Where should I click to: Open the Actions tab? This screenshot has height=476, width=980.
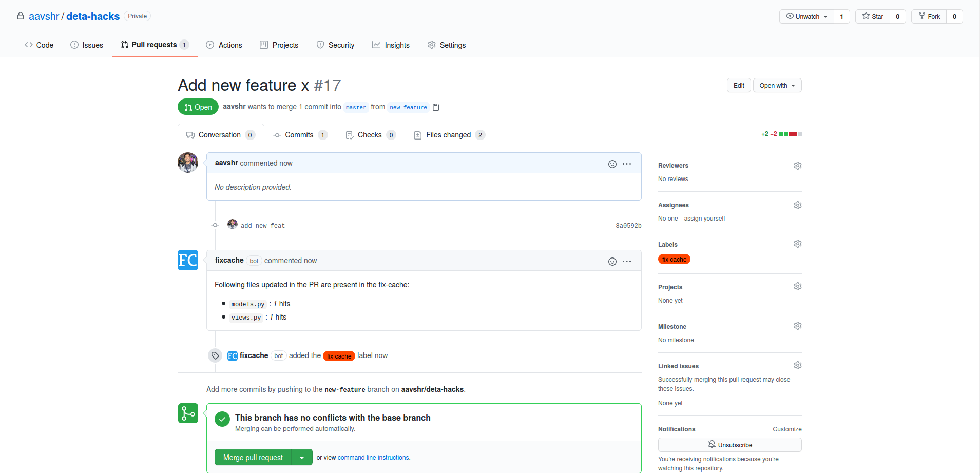(224, 45)
